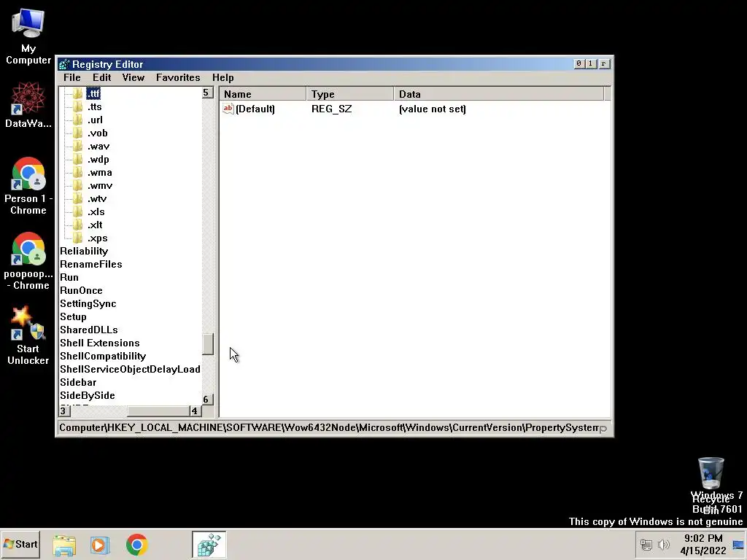
Task: Select the Reliability key
Action: click(84, 251)
